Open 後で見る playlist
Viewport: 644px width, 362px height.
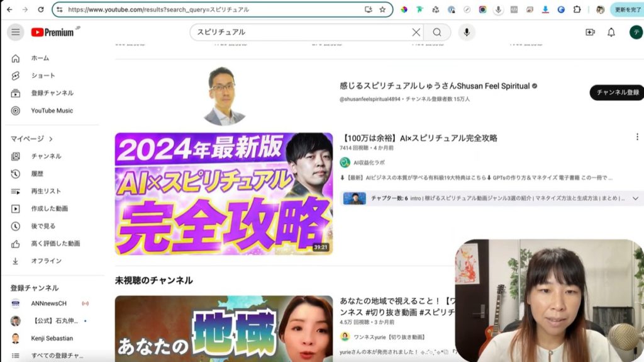[43, 226]
